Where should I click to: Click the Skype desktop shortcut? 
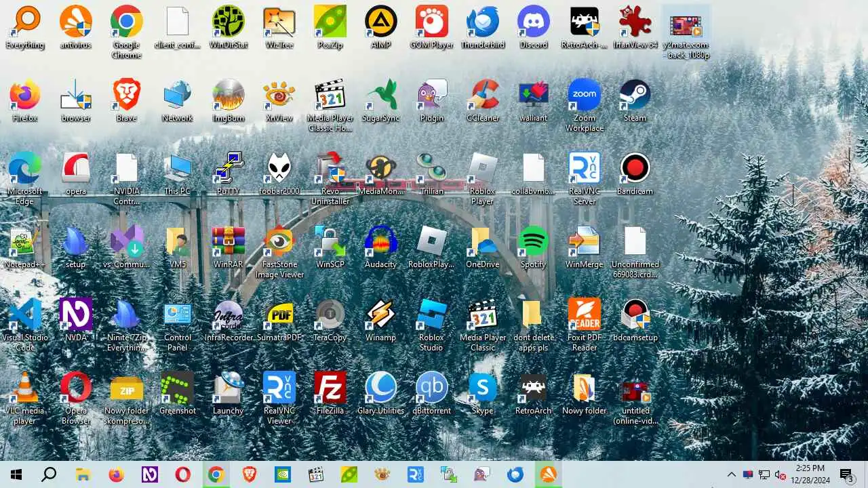click(x=483, y=393)
